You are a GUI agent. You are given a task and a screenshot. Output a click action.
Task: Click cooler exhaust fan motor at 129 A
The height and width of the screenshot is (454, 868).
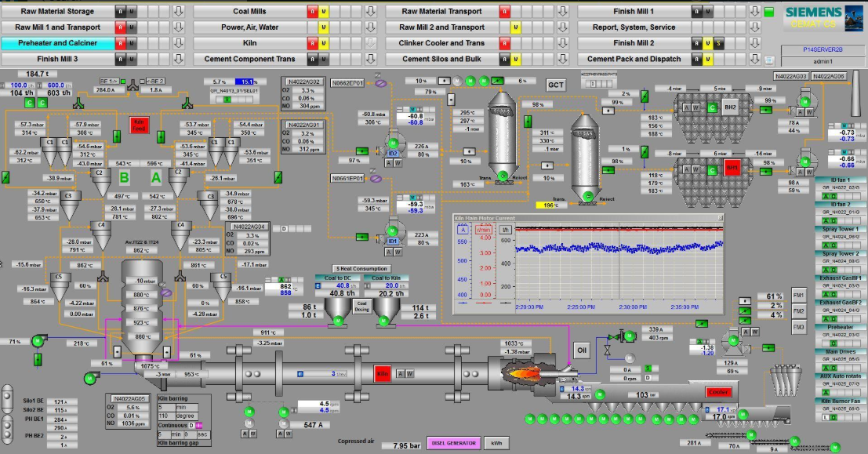[733, 341]
